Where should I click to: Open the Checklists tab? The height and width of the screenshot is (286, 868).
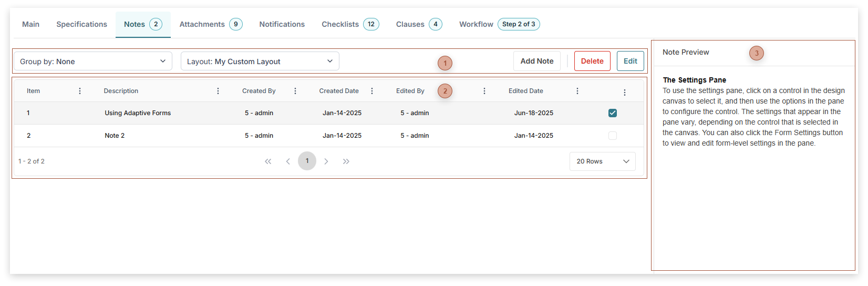coord(349,24)
